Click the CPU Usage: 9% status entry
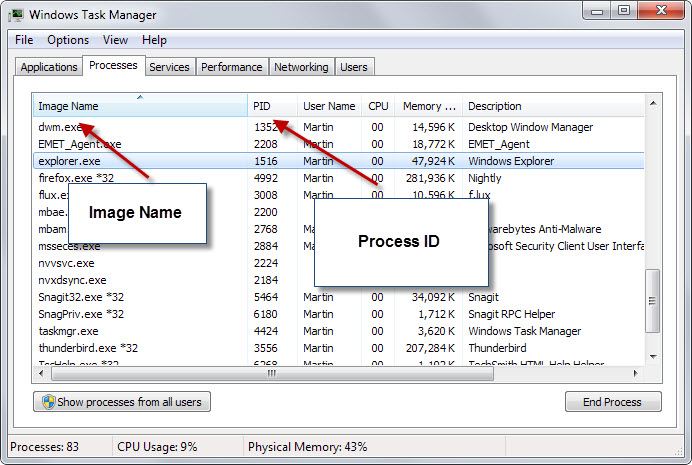The image size is (692, 465). tap(157, 447)
